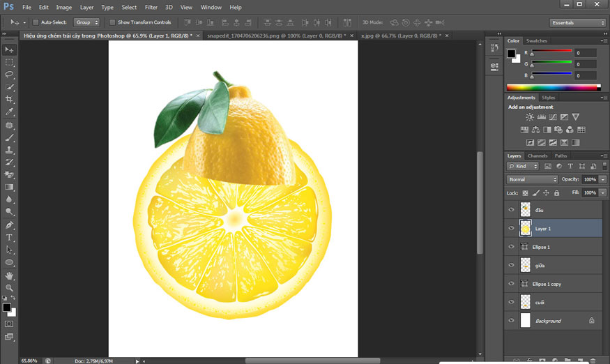The width and height of the screenshot is (610, 364).
Task: Enable the Auto-Select checkbox
Action: (36, 22)
